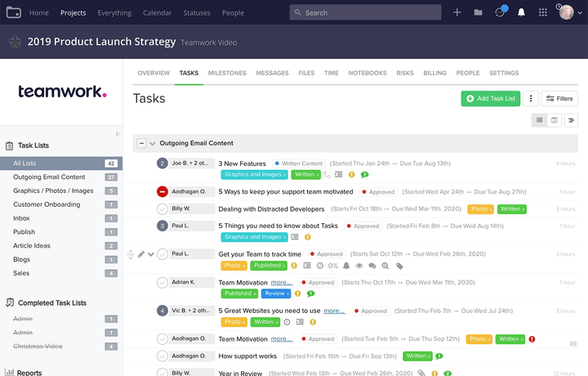
Task: Click the red blocked circle on 5 Ways task
Action: (x=163, y=191)
